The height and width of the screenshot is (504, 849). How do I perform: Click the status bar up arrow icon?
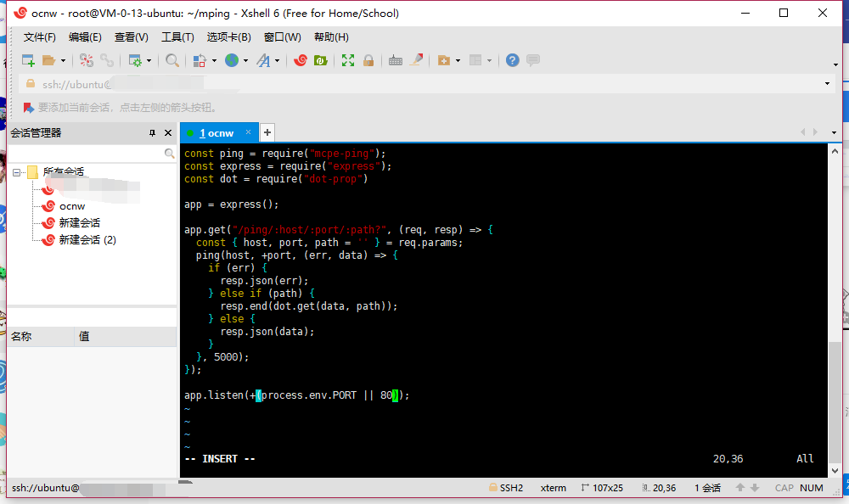[x=740, y=488]
